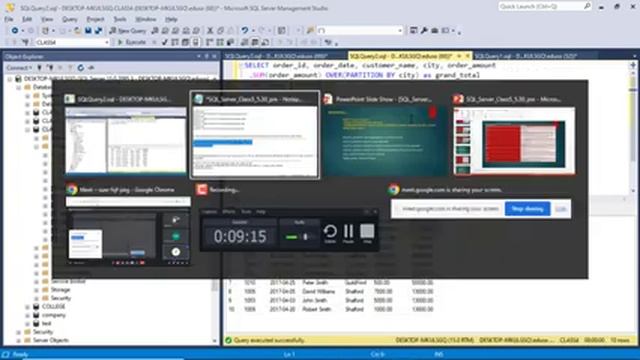Select the Service Broker folder item
This screenshot has height=360, width=640.
pyautogui.click(x=68, y=281)
